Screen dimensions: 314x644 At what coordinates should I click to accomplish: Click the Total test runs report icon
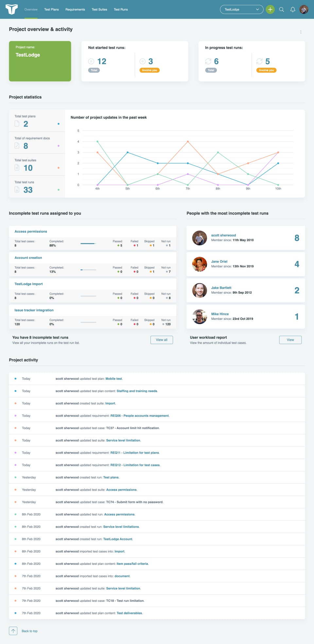coord(17,190)
